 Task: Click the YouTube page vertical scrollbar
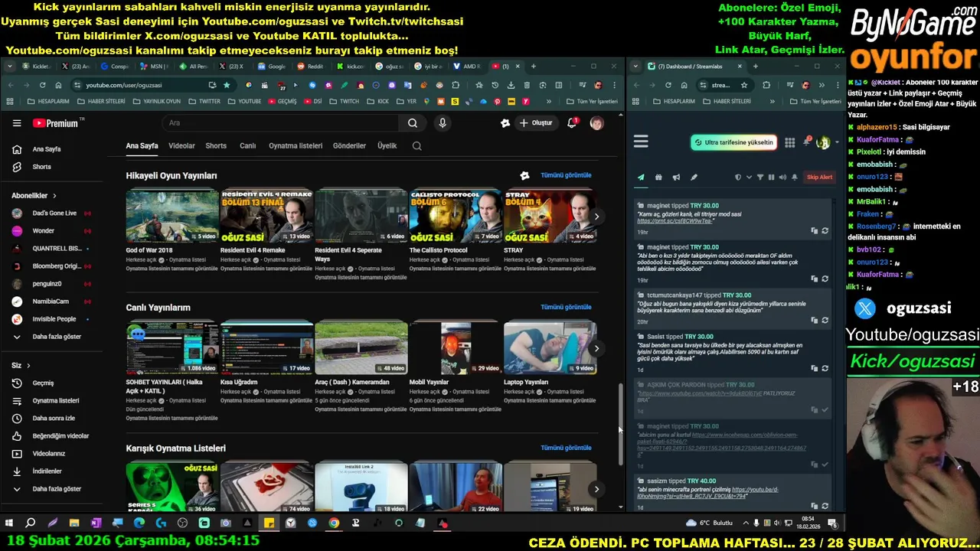click(x=621, y=423)
